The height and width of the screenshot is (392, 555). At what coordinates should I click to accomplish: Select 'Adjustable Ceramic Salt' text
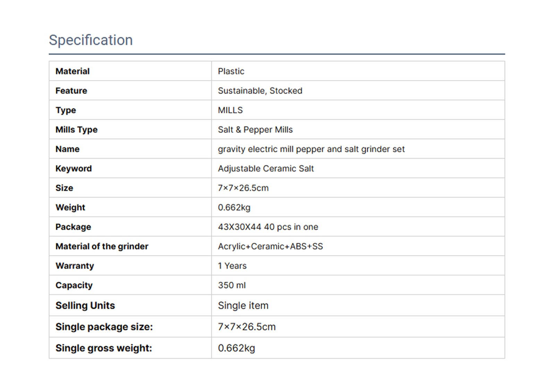pos(266,168)
